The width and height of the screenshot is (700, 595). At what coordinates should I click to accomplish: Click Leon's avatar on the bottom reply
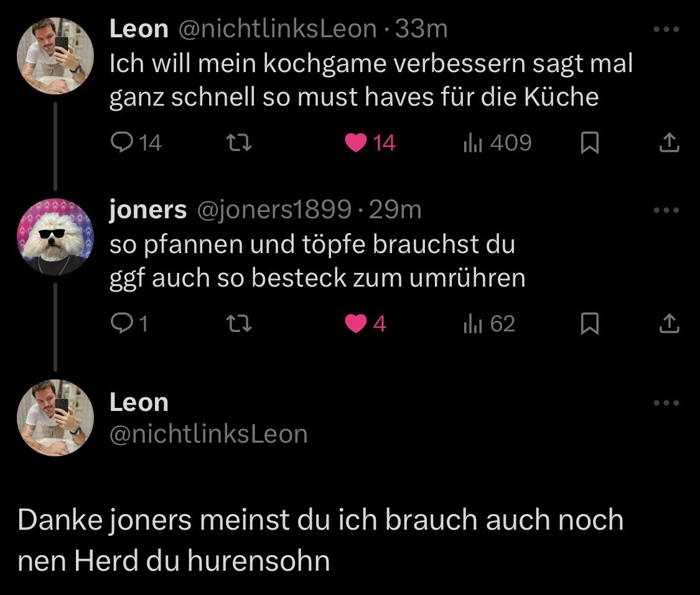pos(55,418)
